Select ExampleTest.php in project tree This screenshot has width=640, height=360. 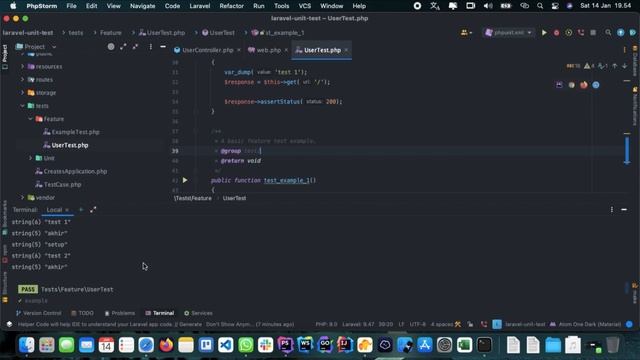(x=76, y=132)
